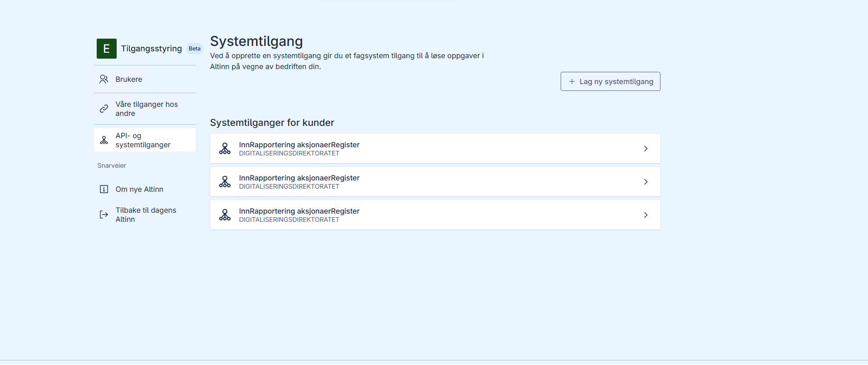Click the API- og systemtilganger node icon

click(104, 140)
